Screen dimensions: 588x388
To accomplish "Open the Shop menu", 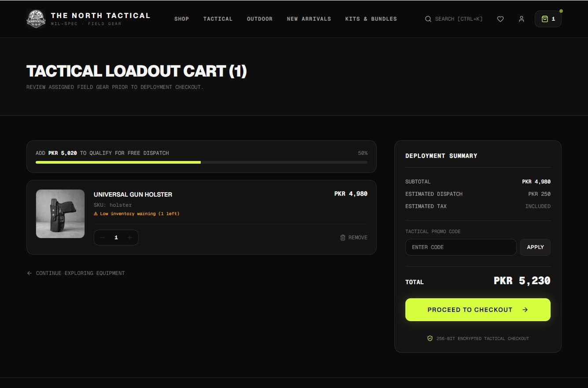I will 182,19.
